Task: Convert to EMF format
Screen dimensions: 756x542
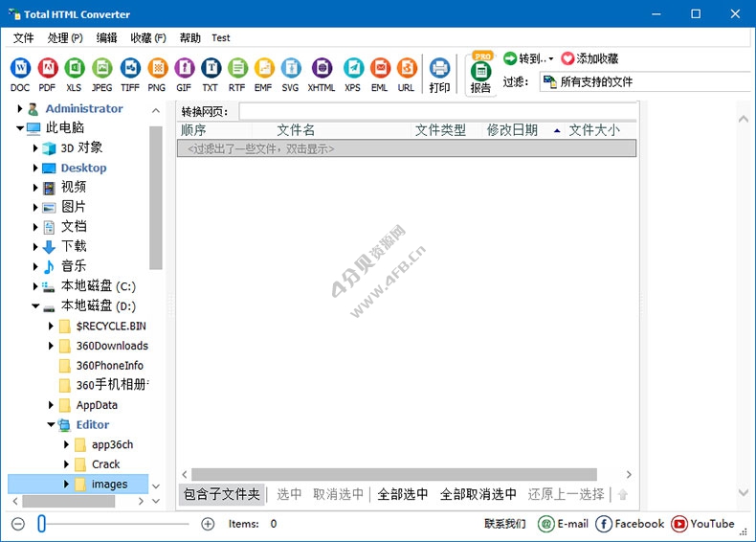Action: point(263,75)
